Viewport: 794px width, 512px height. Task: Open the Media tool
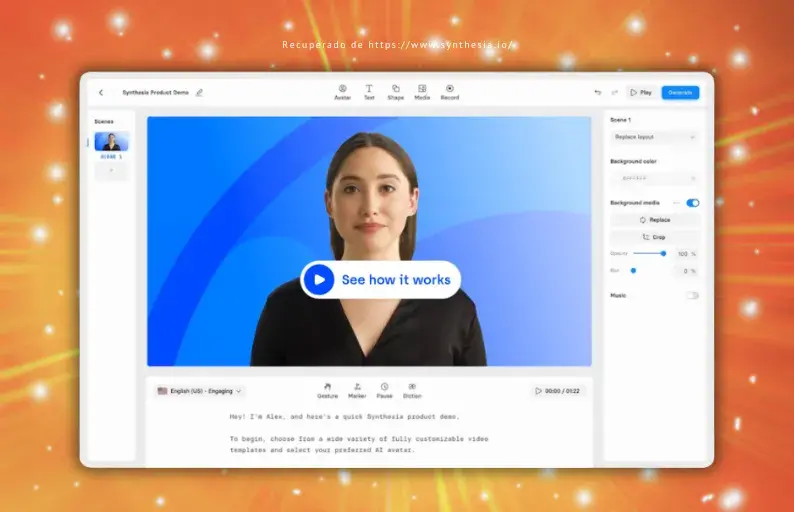click(422, 92)
